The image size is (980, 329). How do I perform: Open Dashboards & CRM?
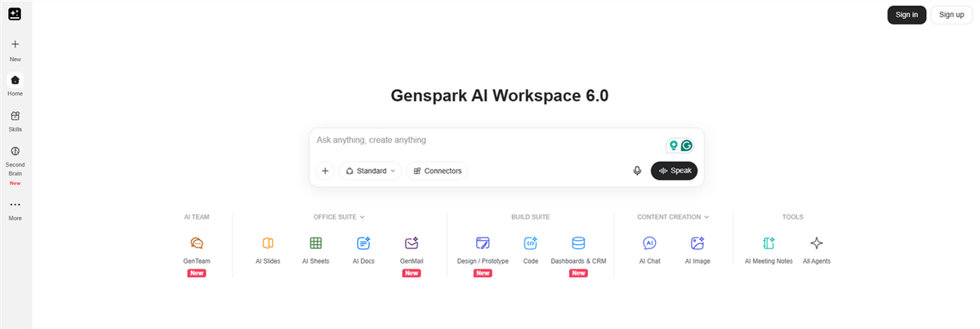pyautogui.click(x=578, y=251)
